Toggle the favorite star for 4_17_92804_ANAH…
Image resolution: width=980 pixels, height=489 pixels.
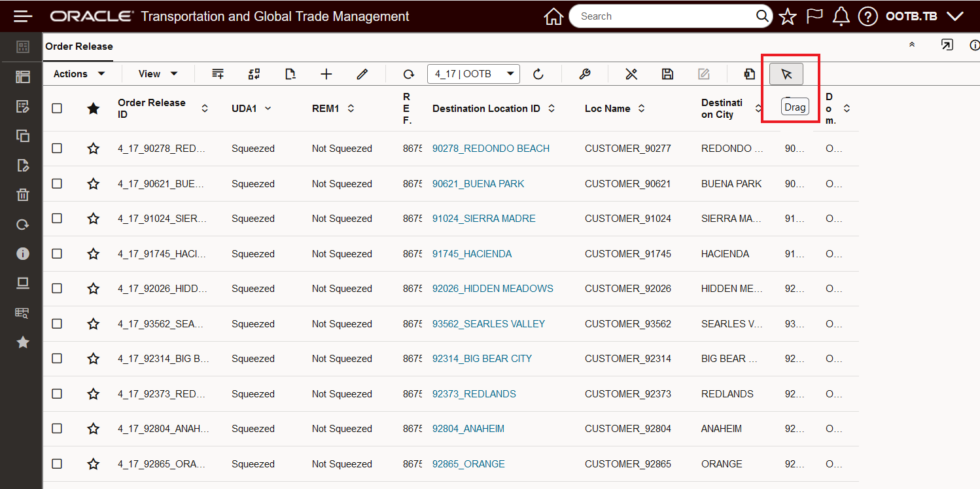click(x=94, y=429)
